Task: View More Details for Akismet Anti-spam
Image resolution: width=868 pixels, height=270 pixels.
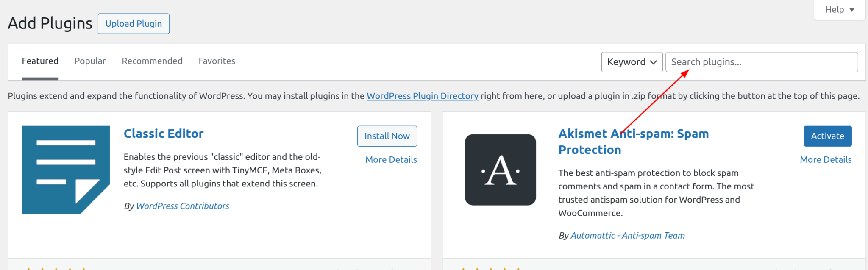Action: (x=826, y=160)
